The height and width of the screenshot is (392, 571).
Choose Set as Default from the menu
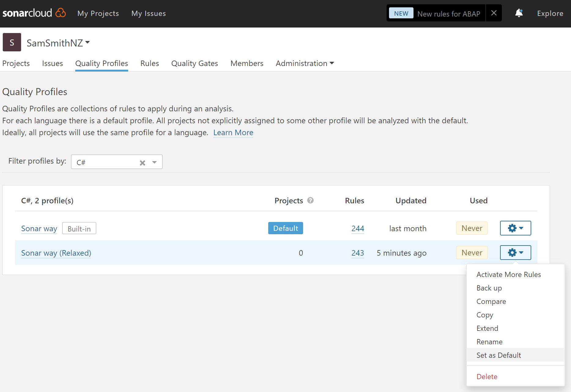(499, 355)
